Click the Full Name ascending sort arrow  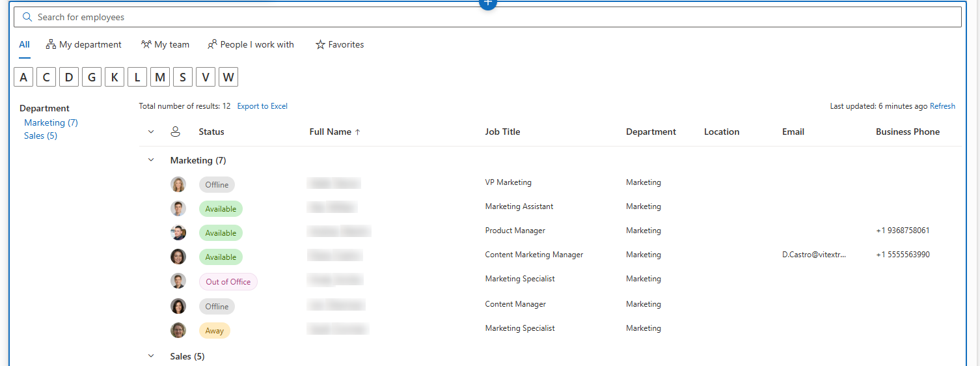coord(357,132)
